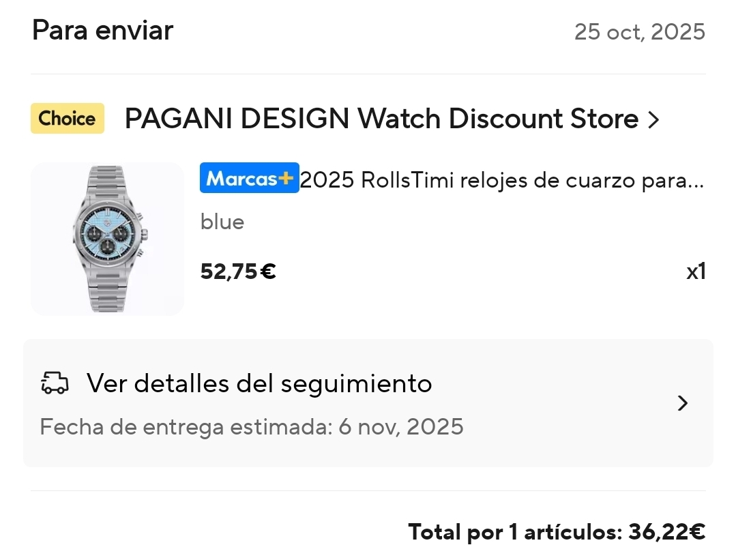The width and height of the screenshot is (736, 560).
Task: Click the plus sign in the Marcas badge
Action: (x=286, y=178)
